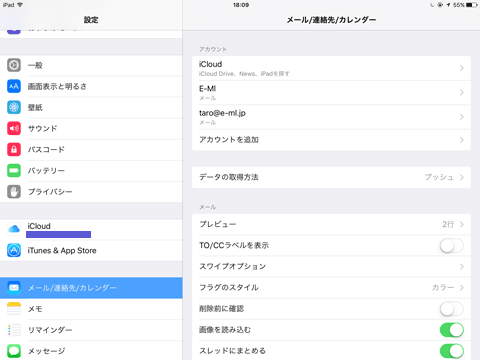Screen dimensions: 480x360
Task: Tap the 18:09 clock in status bar
Action: coord(241,5)
